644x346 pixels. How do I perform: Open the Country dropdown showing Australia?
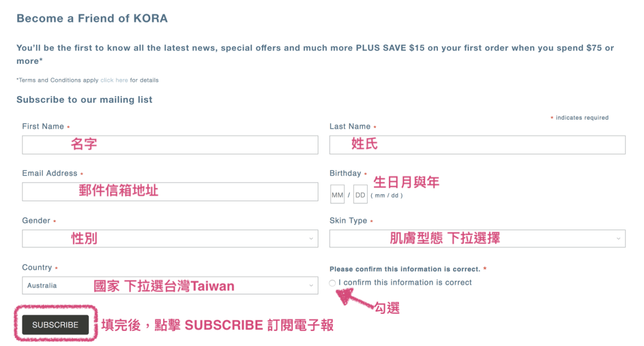coord(170,285)
